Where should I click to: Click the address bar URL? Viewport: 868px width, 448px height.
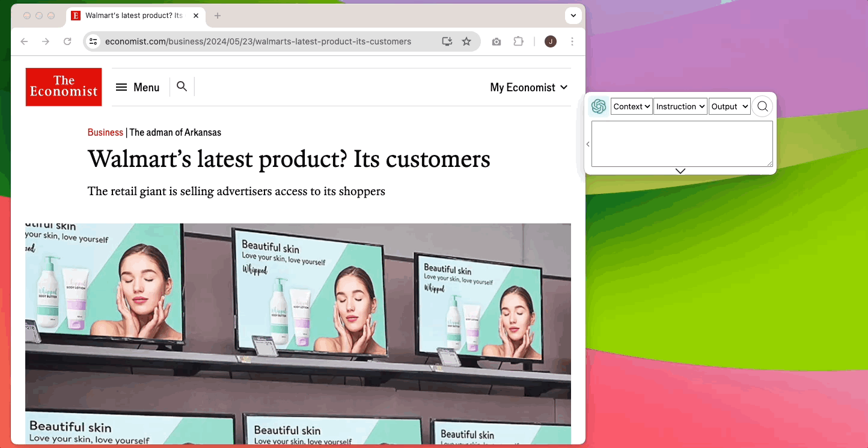[258, 41]
